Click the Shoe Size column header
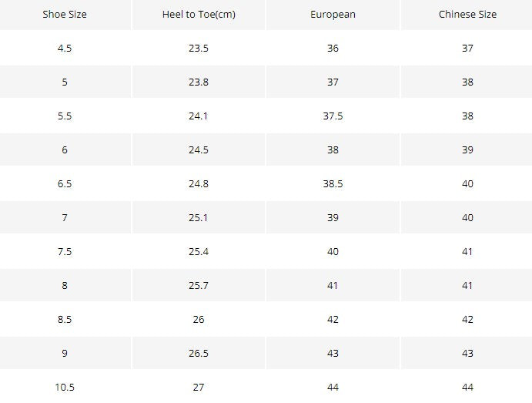532x403 pixels. click(x=65, y=15)
